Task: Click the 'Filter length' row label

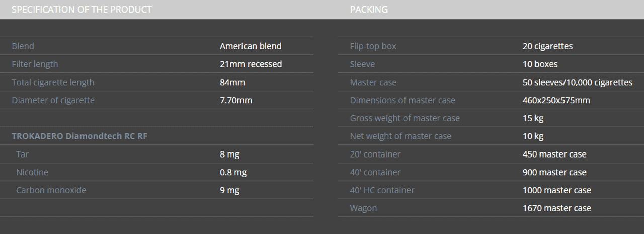Action: pos(35,64)
